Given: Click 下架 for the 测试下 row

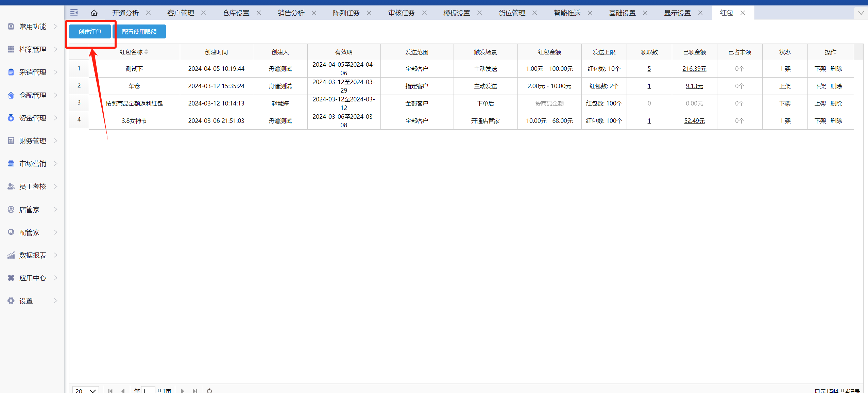Looking at the screenshot, I should tap(820, 69).
